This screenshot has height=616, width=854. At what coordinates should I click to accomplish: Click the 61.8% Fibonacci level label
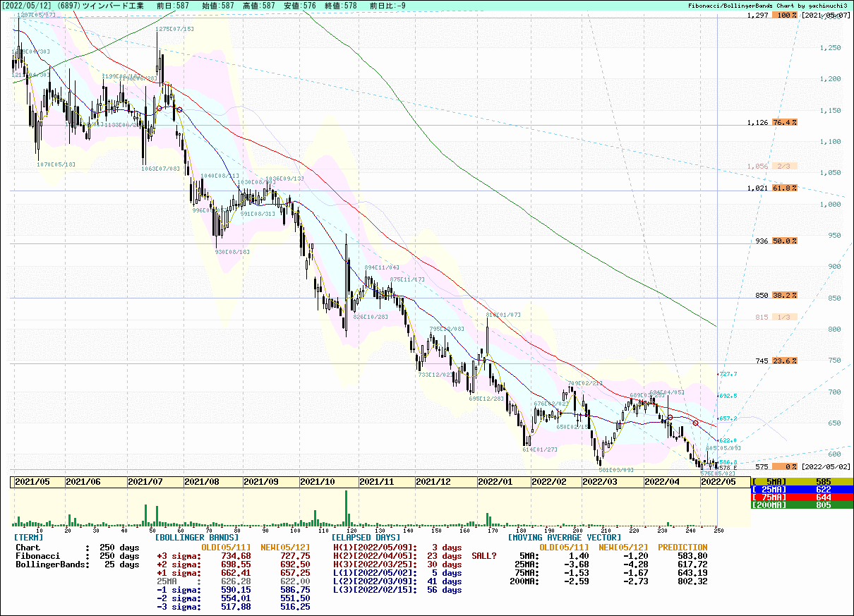point(784,188)
